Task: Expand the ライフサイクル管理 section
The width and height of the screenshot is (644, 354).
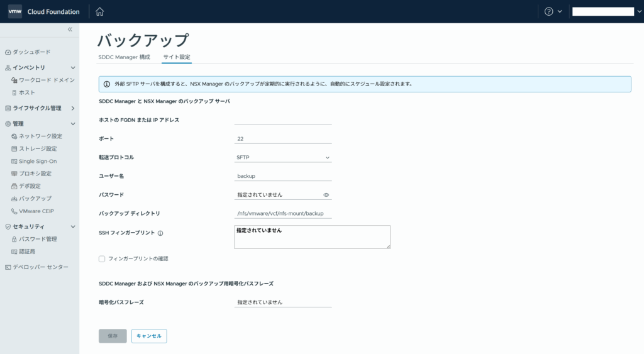Action: (73, 108)
